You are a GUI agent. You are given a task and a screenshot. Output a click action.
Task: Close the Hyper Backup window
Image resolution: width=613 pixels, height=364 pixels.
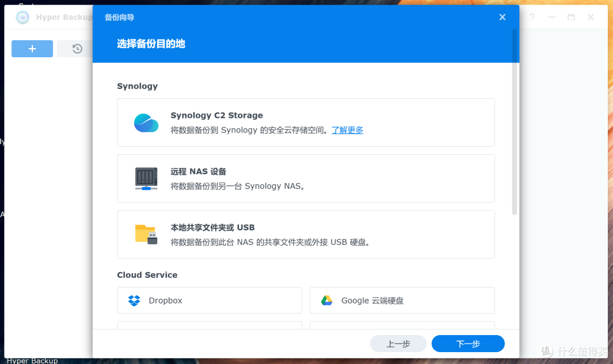click(x=591, y=17)
